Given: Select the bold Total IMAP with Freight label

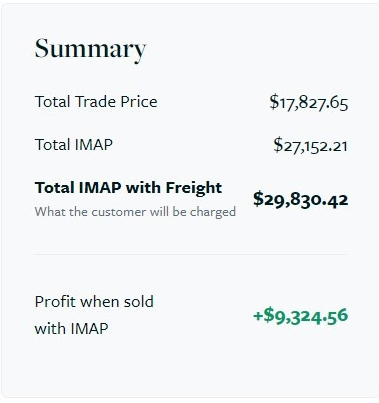Looking at the screenshot, I should [x=128, y=188].
